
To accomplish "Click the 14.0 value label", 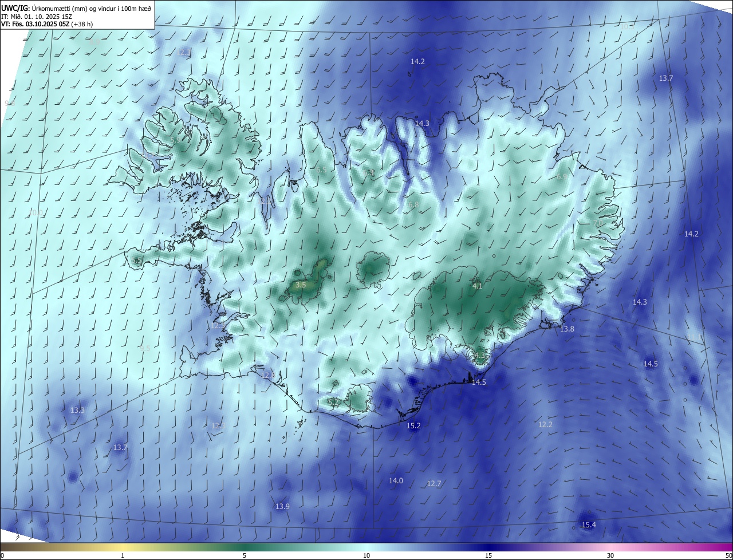I will pyautogui.click(x=396, y=480).
